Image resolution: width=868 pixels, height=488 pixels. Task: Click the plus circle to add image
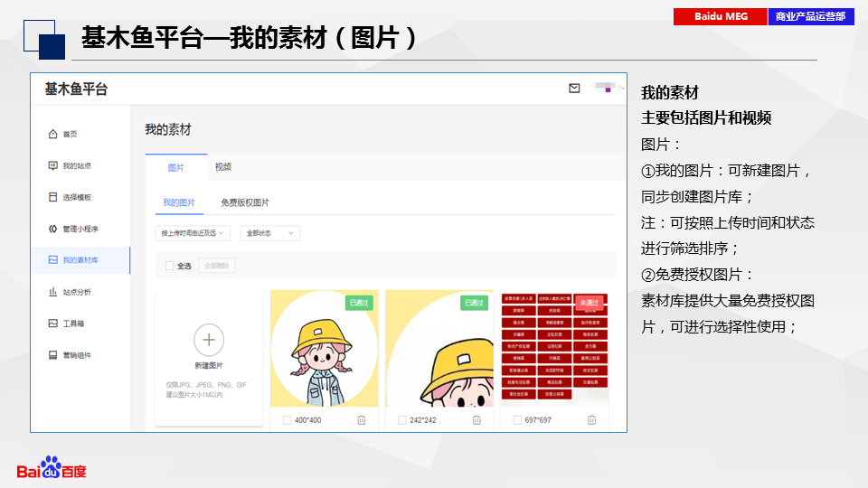tap(209, 340)
